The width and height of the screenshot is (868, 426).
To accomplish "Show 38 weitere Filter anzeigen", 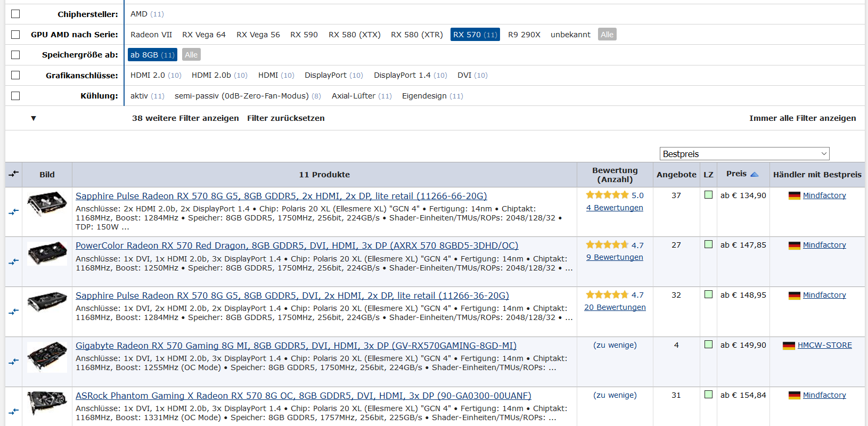I will [x=185, y=118].
